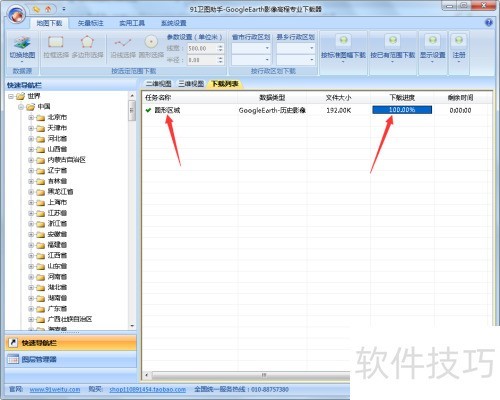Collapse the 中国 tree node
The image size is (500, 400).
[21, 107]
